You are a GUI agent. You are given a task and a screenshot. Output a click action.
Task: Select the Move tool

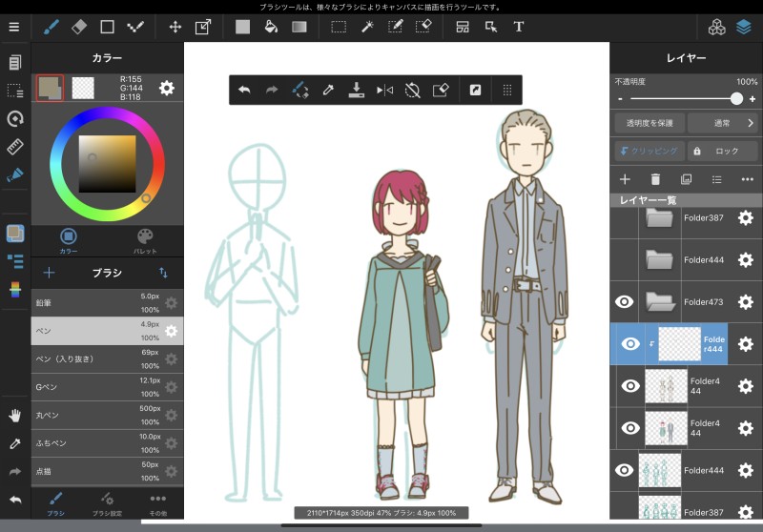click(x=175, y=27)
